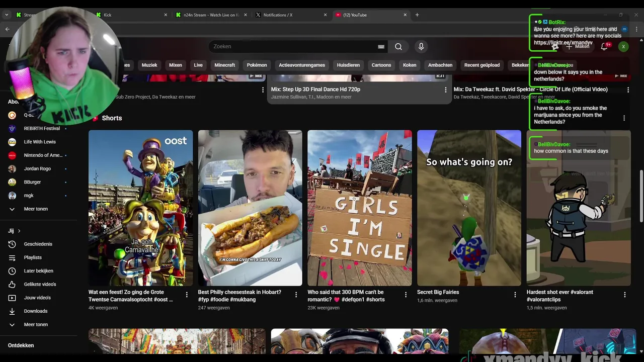Open Mix: Da Tweekaz Circle Of Life title
Screen dimensions: 644x362
click(531, 89)
